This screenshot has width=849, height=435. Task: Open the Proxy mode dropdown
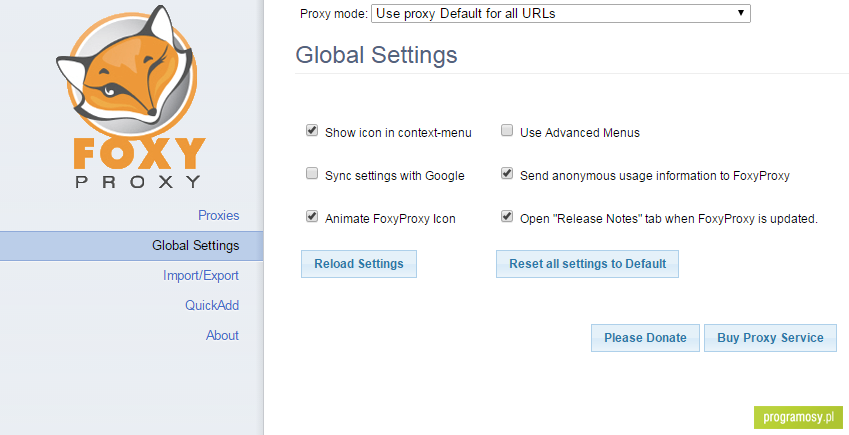tap(560, 14)
